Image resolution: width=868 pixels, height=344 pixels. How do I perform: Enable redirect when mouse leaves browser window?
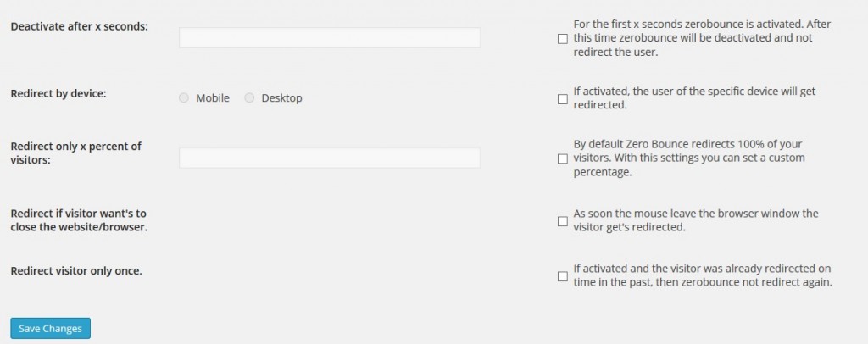(x=562, y=221)
